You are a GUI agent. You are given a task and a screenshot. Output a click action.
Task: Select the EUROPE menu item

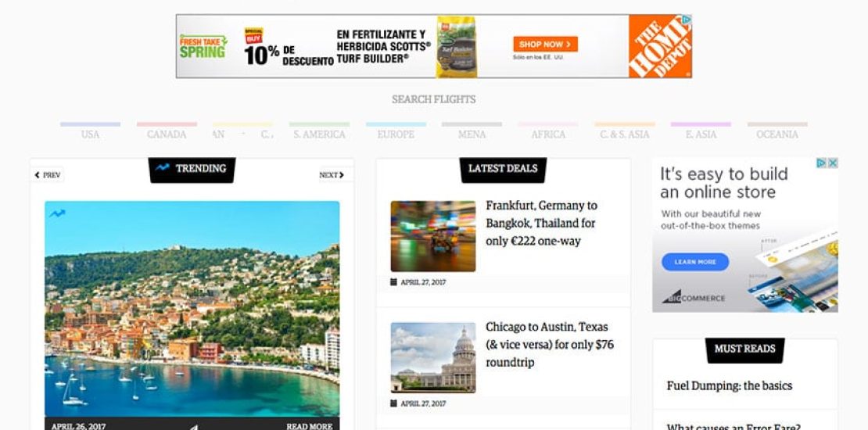[x=396, y=134]
